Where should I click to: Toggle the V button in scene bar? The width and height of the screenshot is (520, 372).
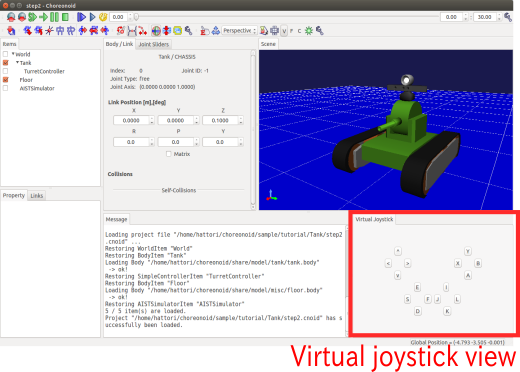[x=284, y=31]
